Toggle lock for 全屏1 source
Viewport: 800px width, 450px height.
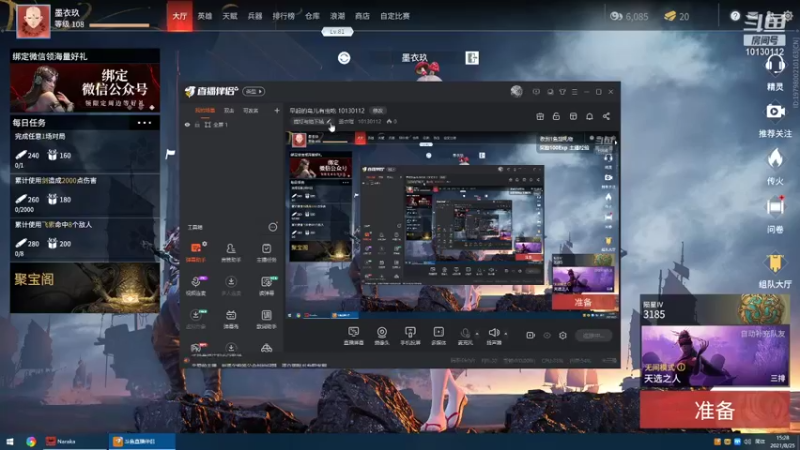click(x=197, y=124)
